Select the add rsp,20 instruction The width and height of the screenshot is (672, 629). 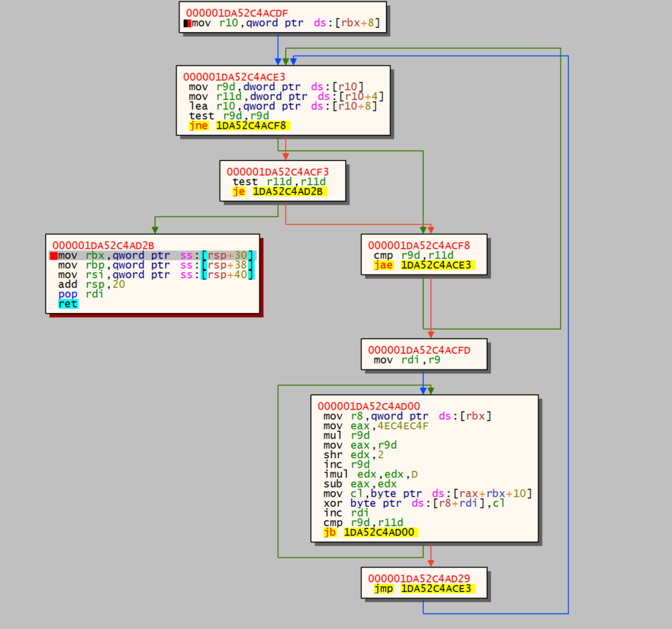92,284
